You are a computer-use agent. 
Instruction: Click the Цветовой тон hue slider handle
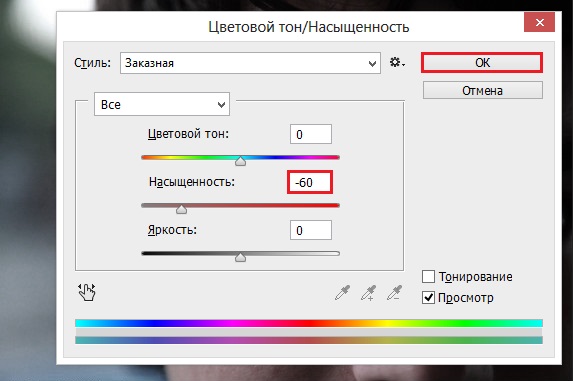tap(240, 161)
